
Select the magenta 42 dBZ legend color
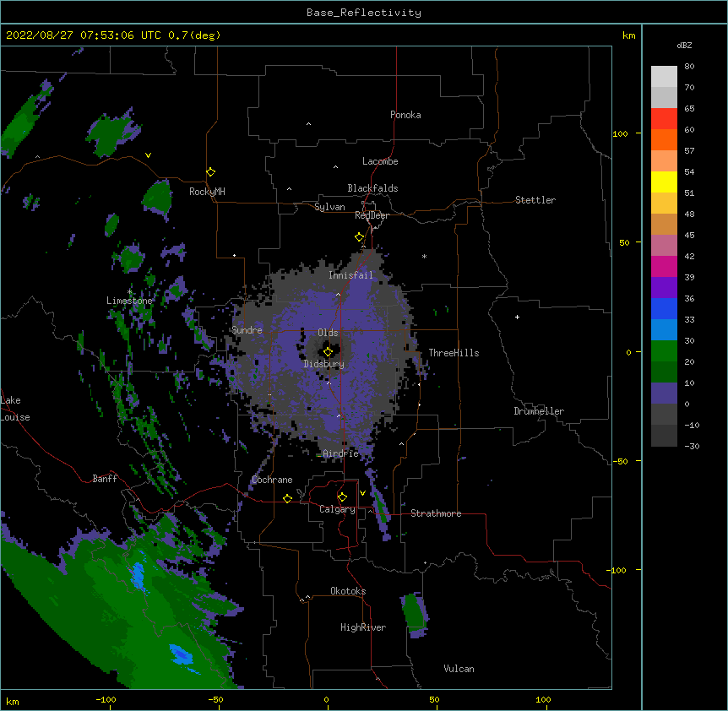[664, 266]
